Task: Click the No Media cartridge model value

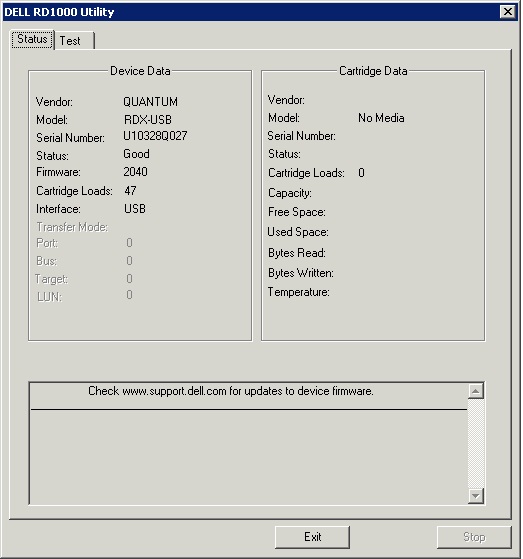Action: point(381,118)
